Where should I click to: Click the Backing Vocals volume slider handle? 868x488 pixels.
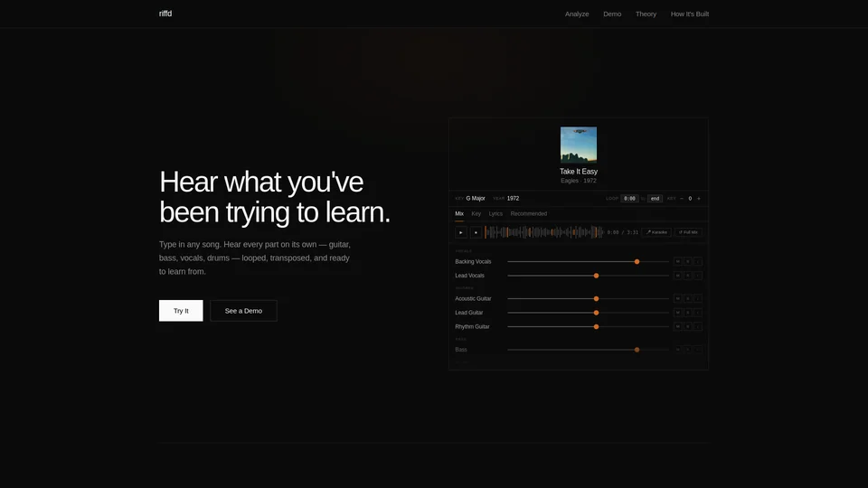point(637,262)
